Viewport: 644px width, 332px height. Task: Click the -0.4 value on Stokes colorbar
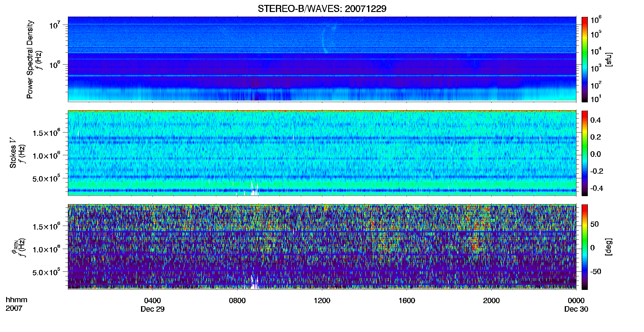click(x=597, y=188)
